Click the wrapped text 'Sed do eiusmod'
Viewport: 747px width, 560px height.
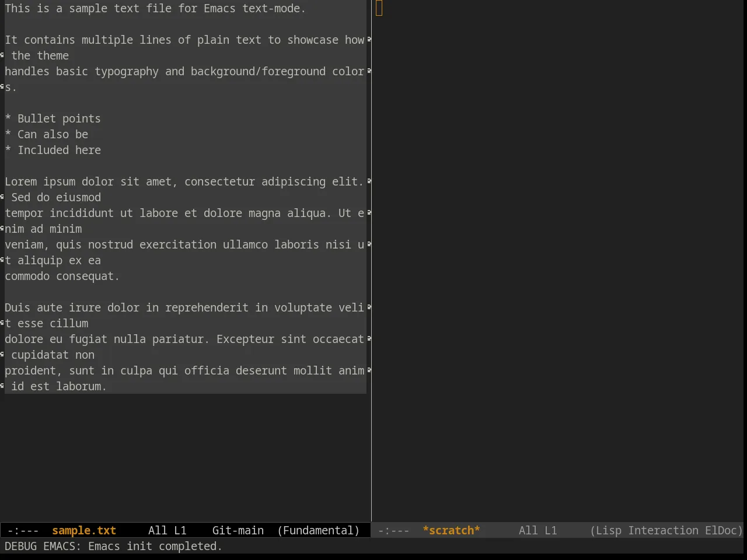(56, 197)
